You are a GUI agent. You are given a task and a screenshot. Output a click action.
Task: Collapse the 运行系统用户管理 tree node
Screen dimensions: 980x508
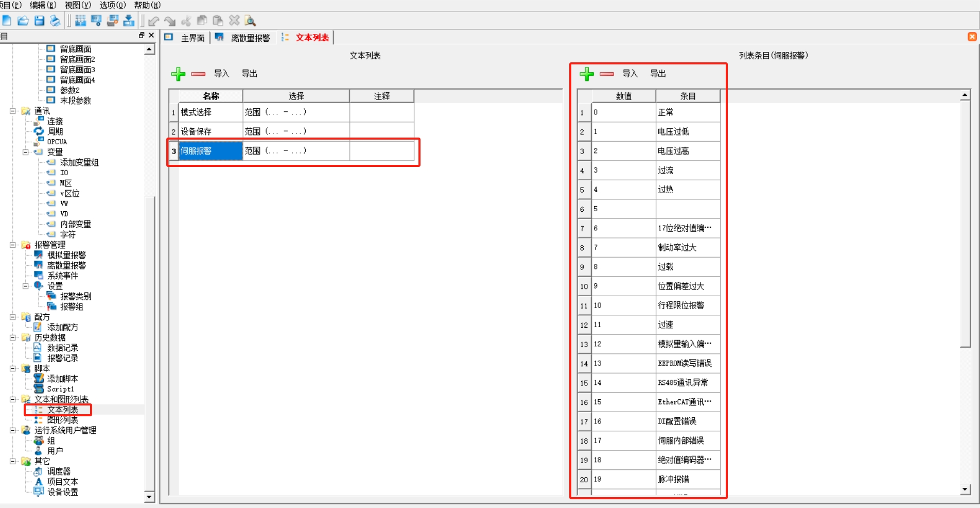click(13, 430)
